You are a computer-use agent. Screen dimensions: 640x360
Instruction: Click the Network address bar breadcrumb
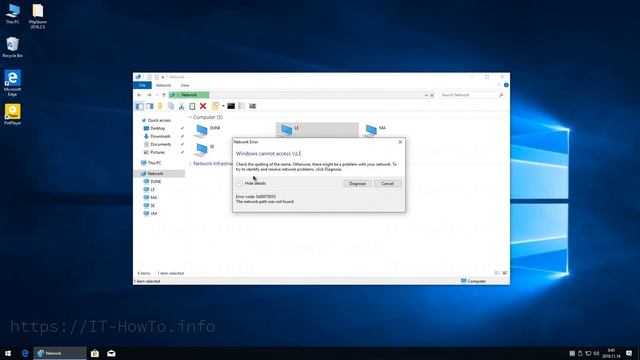point(189,95)
